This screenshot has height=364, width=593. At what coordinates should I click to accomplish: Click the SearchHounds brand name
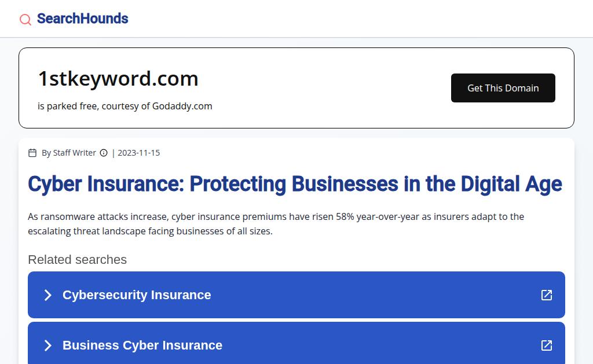tap(82, 19)
